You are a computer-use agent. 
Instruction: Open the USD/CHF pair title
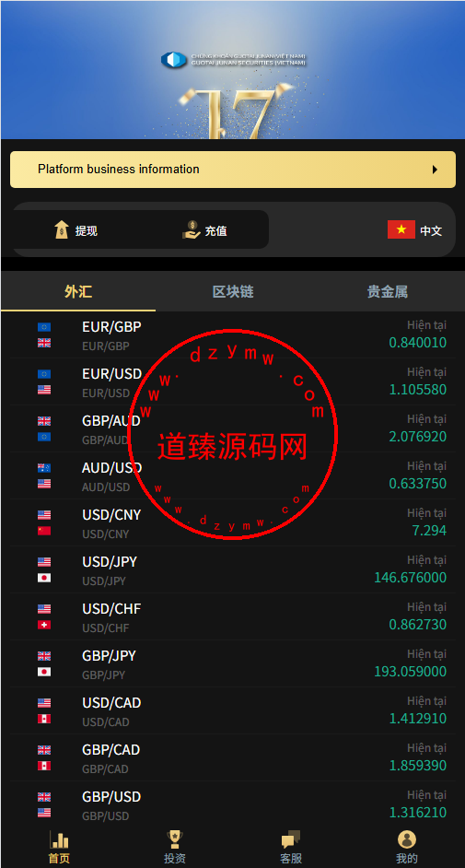click(111, 609)
